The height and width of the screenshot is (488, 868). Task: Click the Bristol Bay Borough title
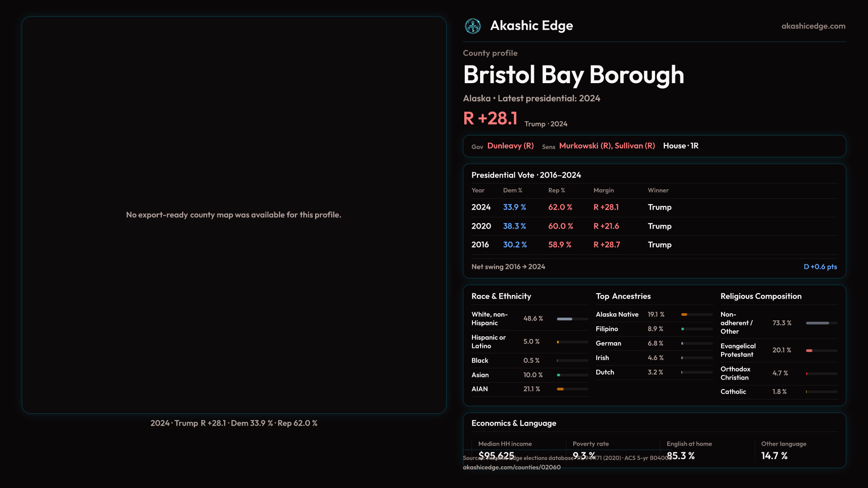(x=573, y=75)
